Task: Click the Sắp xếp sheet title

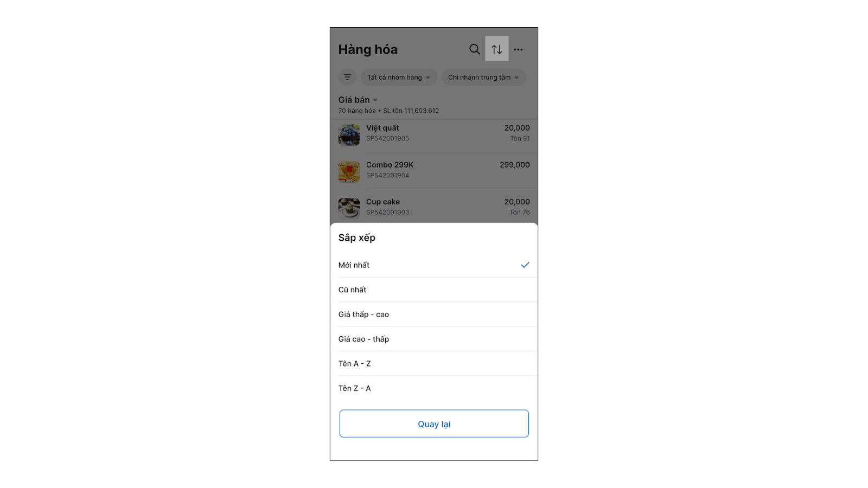Action: [357, 237]
